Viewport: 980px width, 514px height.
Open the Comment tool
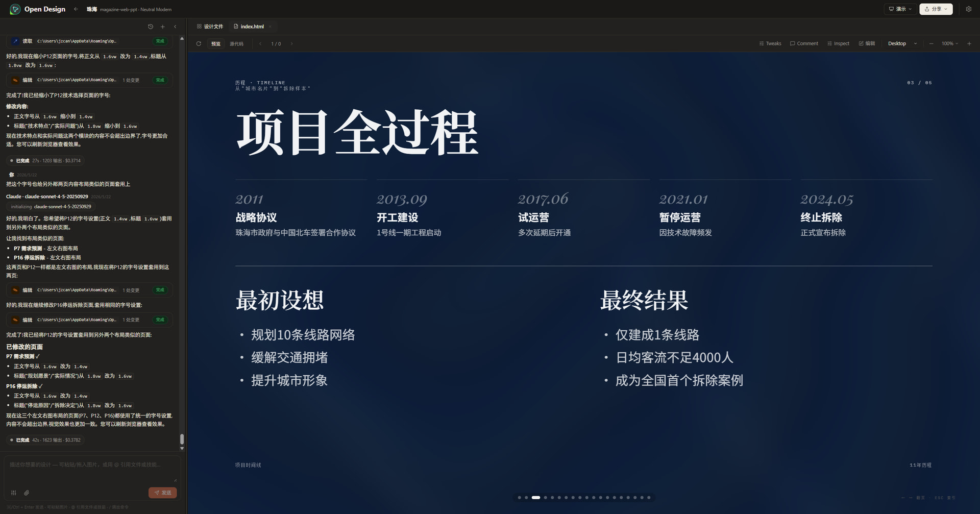pos(804,44)
